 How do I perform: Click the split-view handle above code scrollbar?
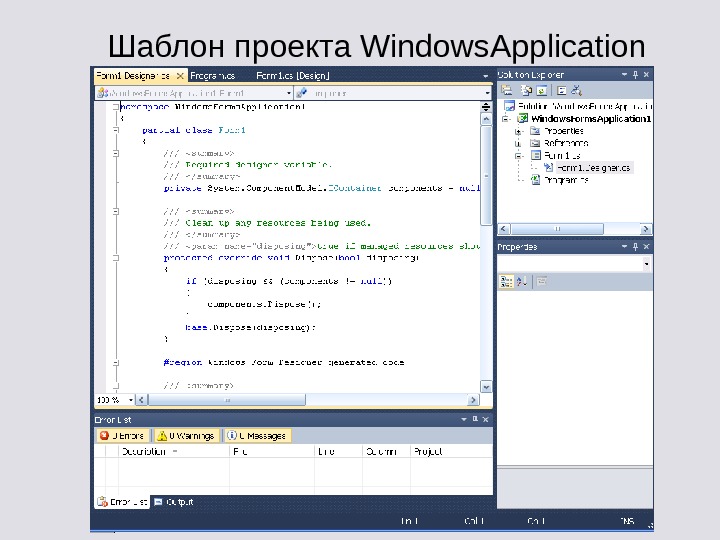(x=486, y=107)
